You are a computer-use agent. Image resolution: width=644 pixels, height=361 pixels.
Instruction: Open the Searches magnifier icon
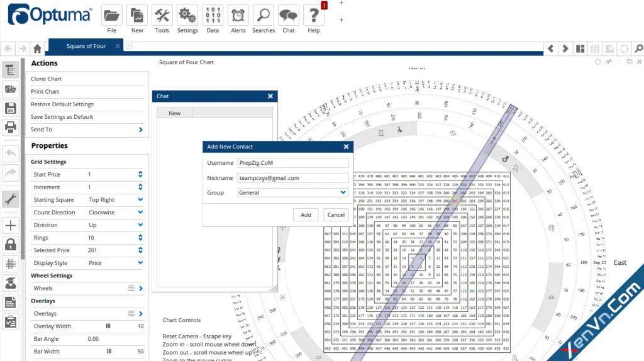click(x=264, y=16)
